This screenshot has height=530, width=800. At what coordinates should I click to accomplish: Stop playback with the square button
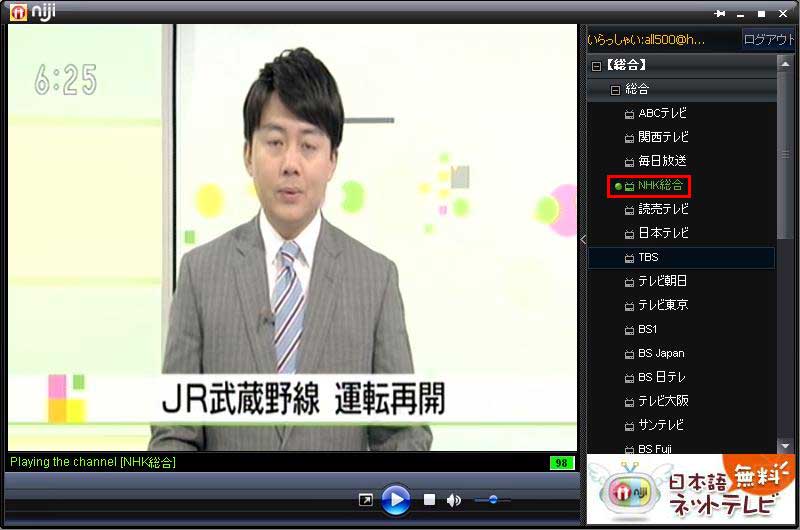pyautogui.click(x=429, y=499)
